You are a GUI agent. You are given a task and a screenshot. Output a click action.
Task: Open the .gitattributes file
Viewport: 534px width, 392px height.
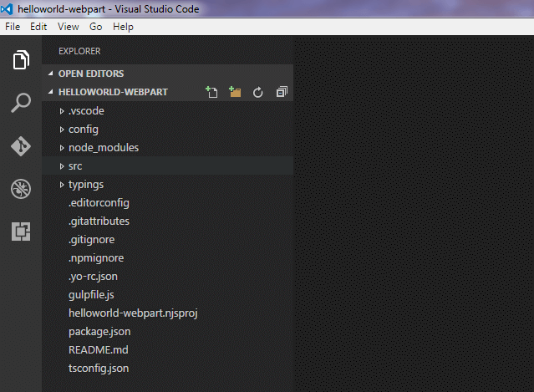[99, 221]
